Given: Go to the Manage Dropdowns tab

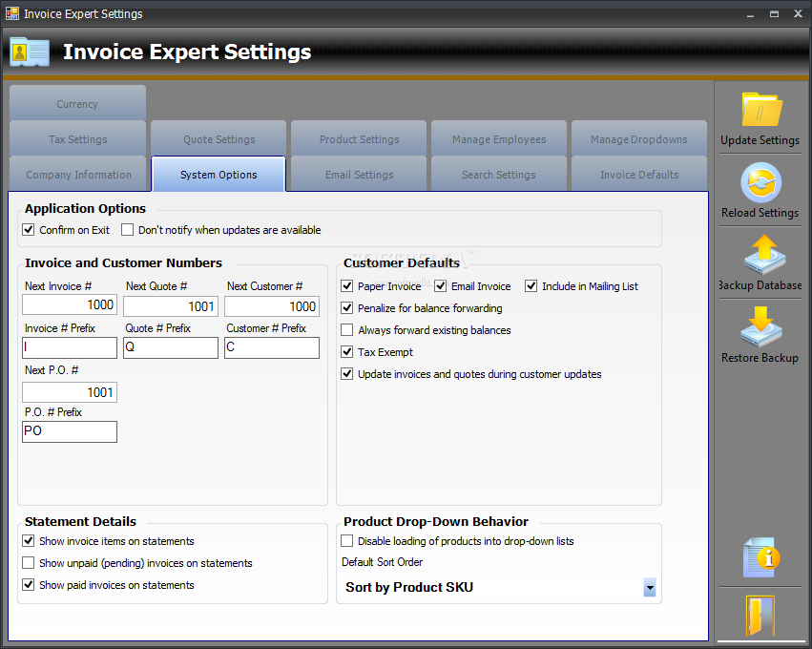Looking at the screenshot, I should pyautogui.click(x=639, y=138).
